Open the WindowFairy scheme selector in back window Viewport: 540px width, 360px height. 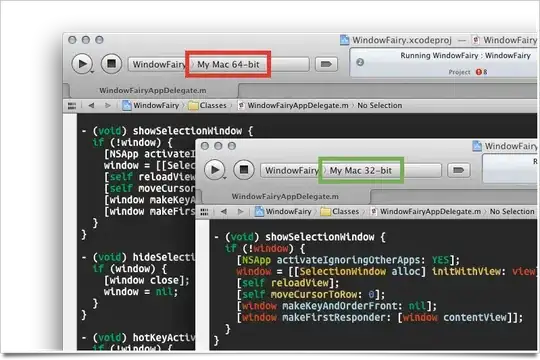click(x=158, y=64)
